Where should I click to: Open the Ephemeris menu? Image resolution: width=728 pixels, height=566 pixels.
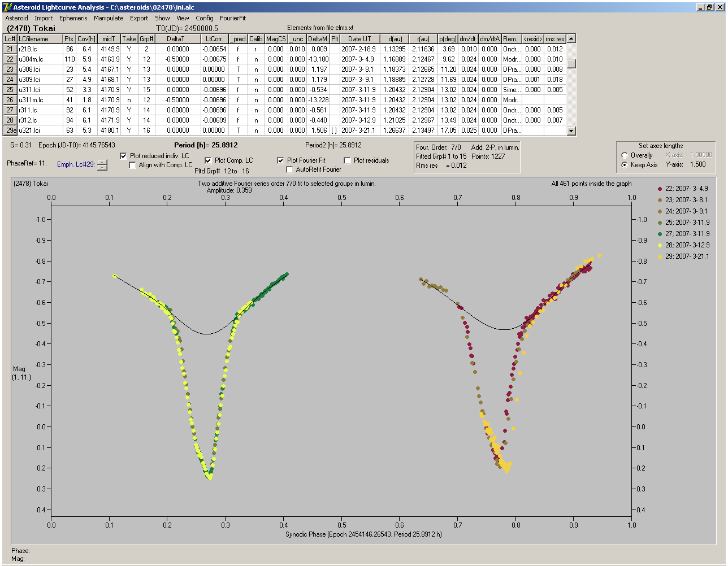[73, 18]
